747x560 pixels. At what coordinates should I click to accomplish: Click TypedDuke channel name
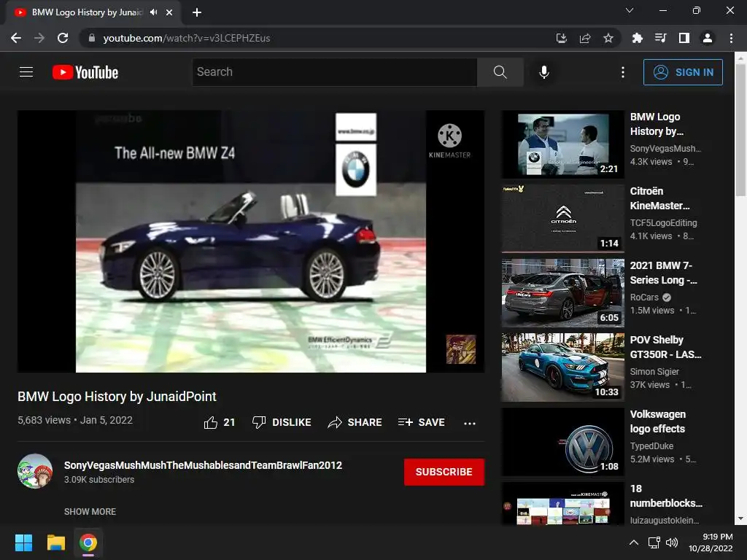[x=651, y=446]
